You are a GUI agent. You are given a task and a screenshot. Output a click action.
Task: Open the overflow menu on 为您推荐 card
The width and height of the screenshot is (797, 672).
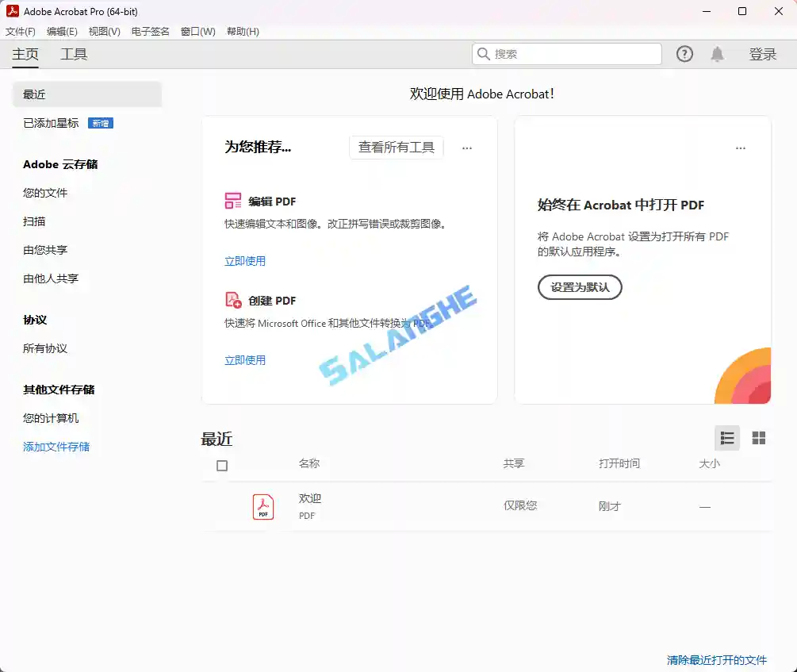[466, 148]
